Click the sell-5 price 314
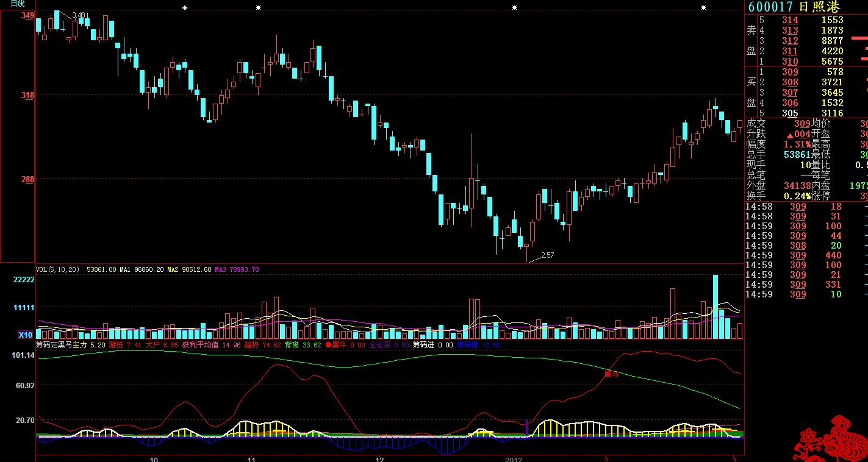This screenshot has width=868, height=462. coord(790,20)
